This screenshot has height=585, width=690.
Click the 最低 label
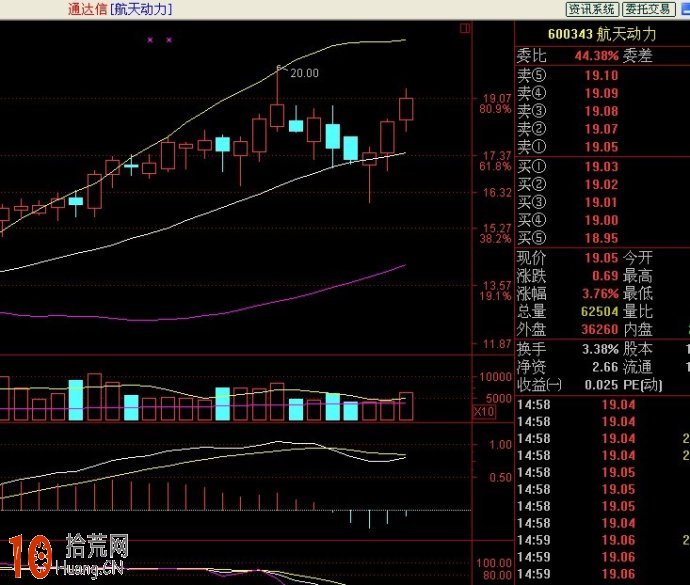(x=637, y=294)
